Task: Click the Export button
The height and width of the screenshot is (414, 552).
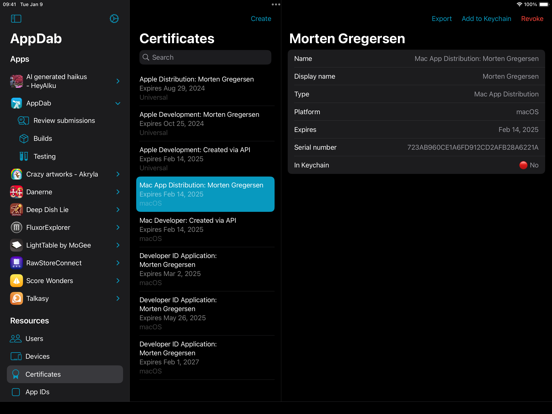Action: tap(441, 19)
